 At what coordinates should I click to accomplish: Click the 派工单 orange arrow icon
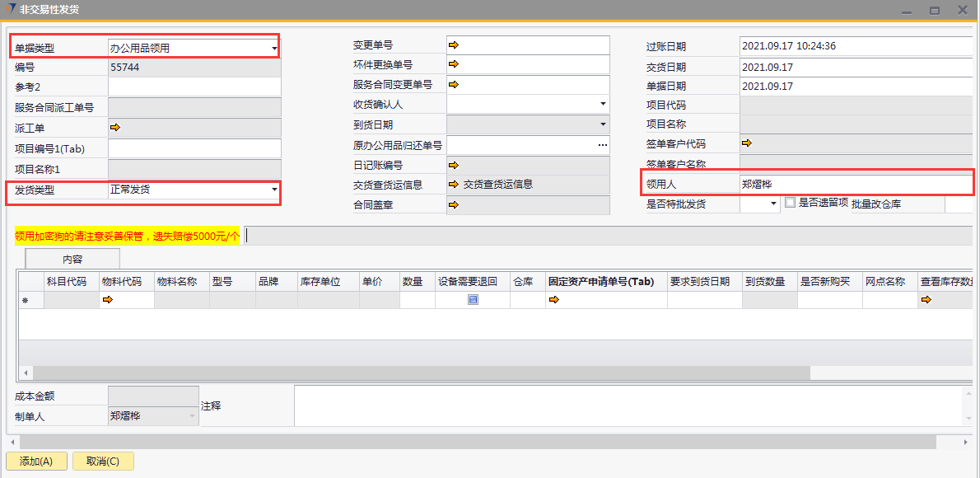pyautogui.click(x=115, y=127)
